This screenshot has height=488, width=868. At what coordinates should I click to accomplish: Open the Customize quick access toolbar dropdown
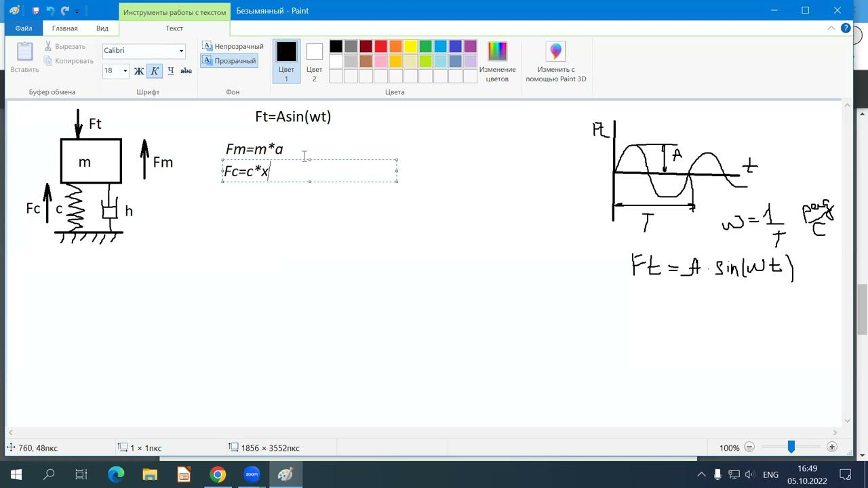point(77,12)
